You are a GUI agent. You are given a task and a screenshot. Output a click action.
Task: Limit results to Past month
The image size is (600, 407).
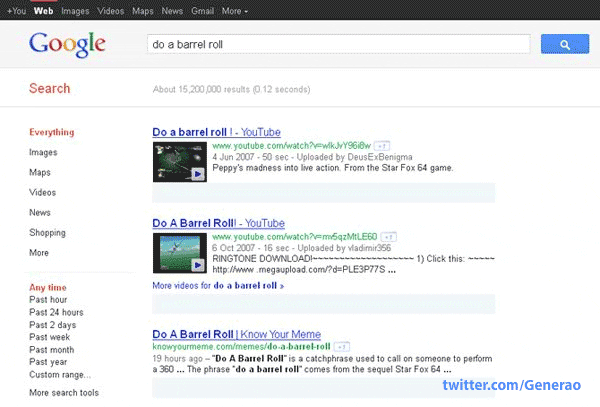(x=52, y=350)
